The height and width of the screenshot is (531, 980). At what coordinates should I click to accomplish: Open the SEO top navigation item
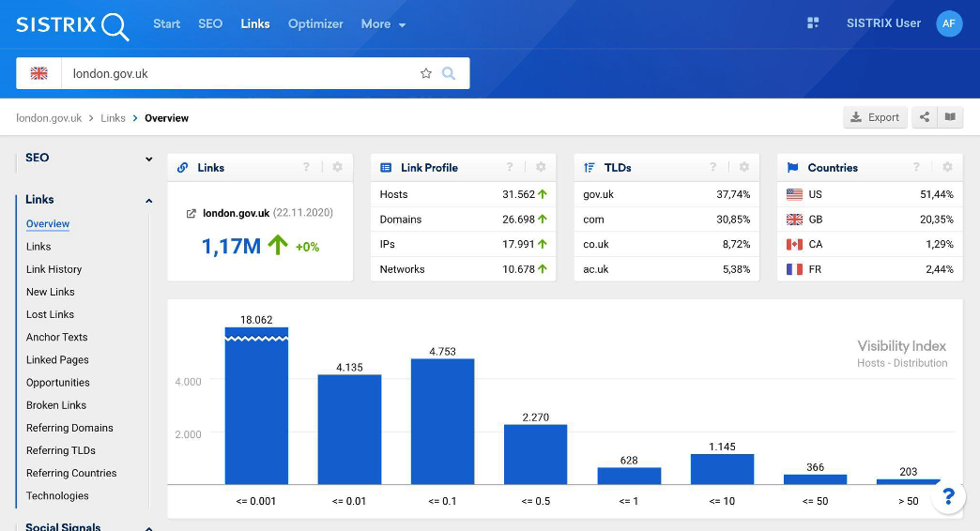(210, 23)
